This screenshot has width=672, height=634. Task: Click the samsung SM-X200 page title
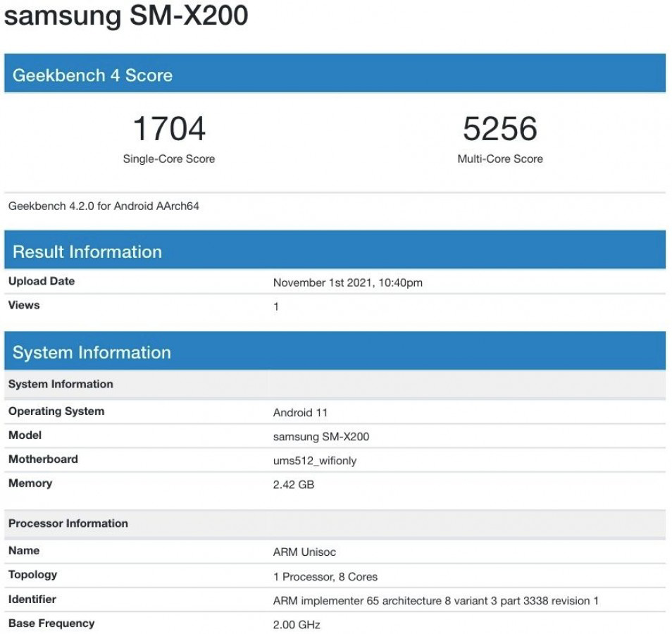click(127, 15)
